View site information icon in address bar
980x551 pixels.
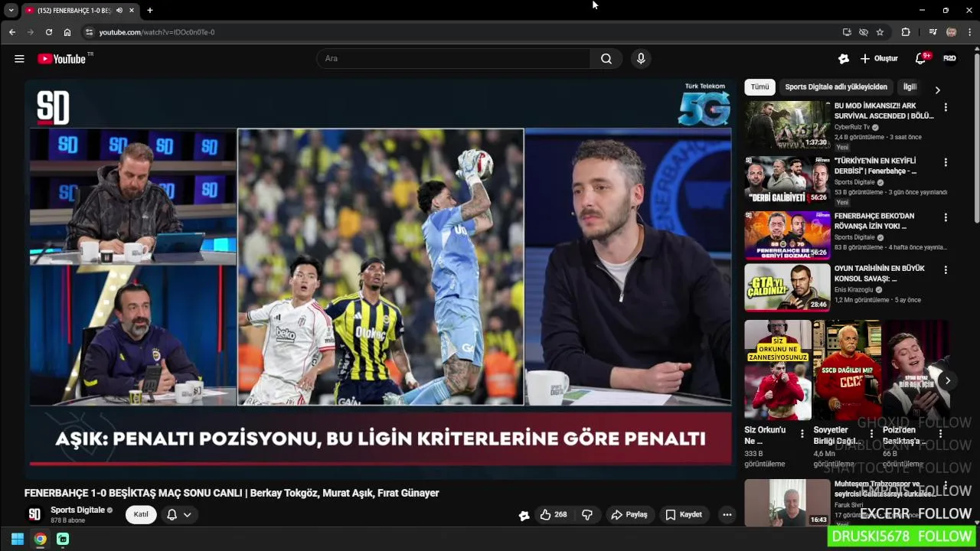pos(89,32)
